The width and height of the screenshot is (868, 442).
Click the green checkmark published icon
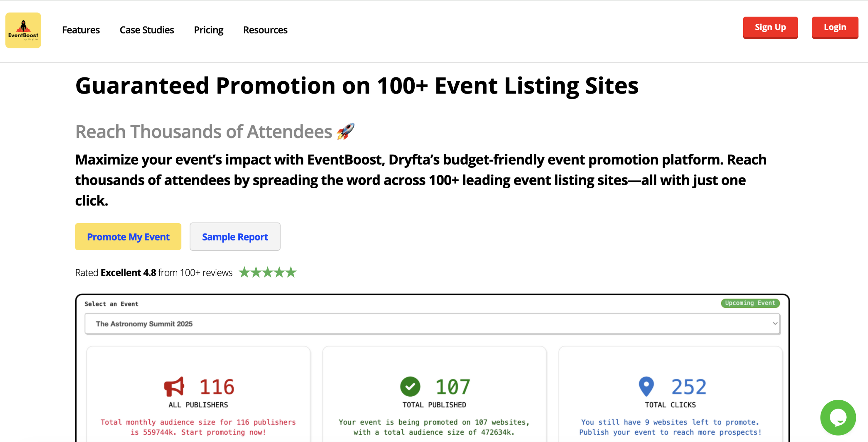[410, 386]
